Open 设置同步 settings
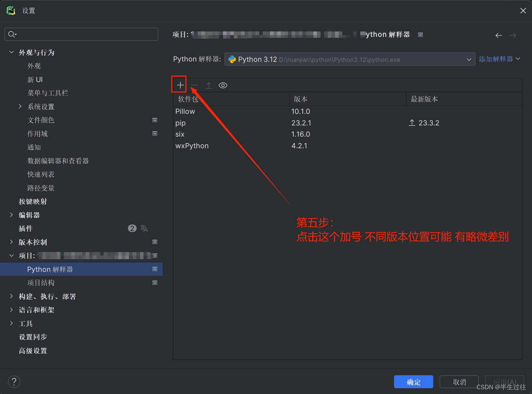Screen dimensions: 532x394 click(x=33, y=337)
